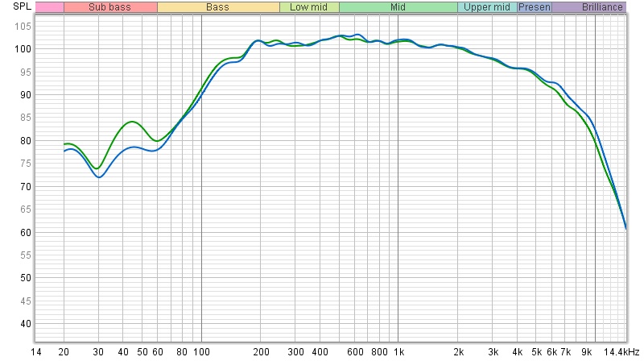Click the pink band swatch left of Sub bass
The image size is (644, 361).
(50, 7)
